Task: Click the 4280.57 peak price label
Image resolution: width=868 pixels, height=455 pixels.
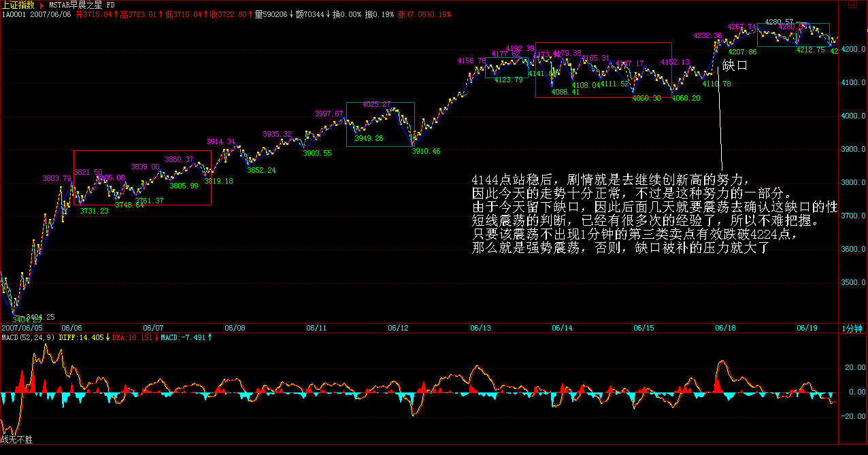Action: (779, 22)
